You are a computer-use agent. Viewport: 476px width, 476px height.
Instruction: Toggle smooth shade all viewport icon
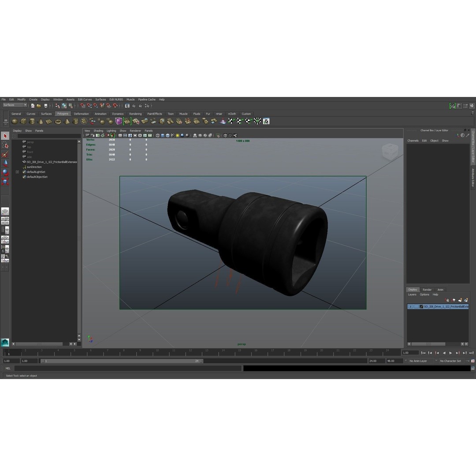pos(162,135)
